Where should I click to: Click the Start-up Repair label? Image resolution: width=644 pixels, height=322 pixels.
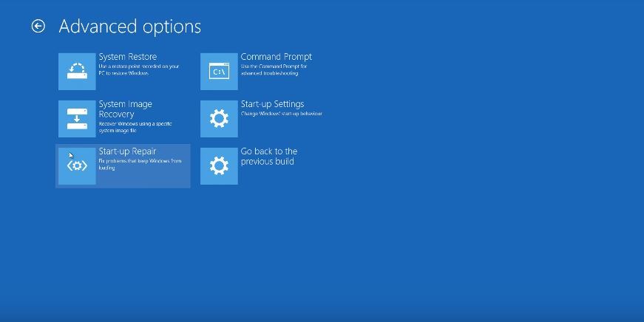tap(127, 151)
